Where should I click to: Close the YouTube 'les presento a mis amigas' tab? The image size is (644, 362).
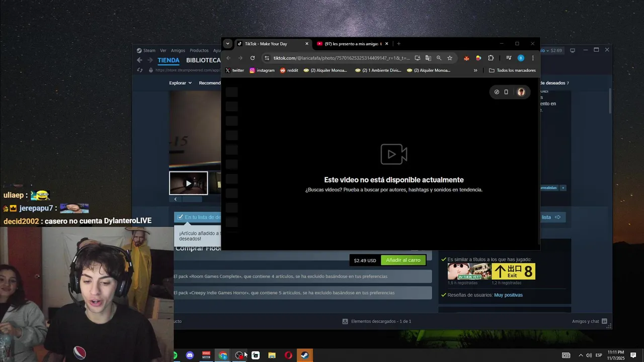pyautogui.click(x=386, y=44)
